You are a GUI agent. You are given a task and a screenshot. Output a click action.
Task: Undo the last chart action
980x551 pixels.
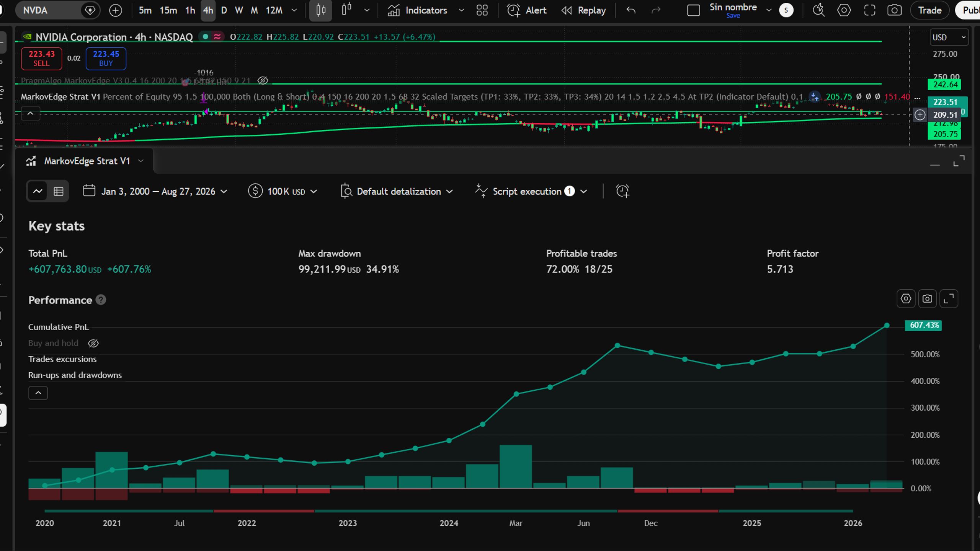[631, 10]
